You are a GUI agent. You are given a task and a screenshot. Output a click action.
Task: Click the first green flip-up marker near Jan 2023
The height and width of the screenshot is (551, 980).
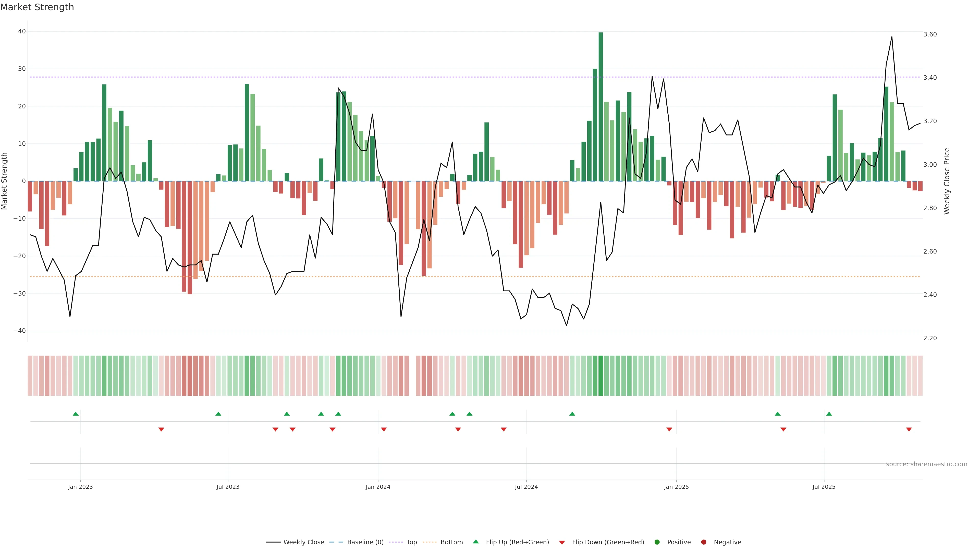[x=76, y=414]
